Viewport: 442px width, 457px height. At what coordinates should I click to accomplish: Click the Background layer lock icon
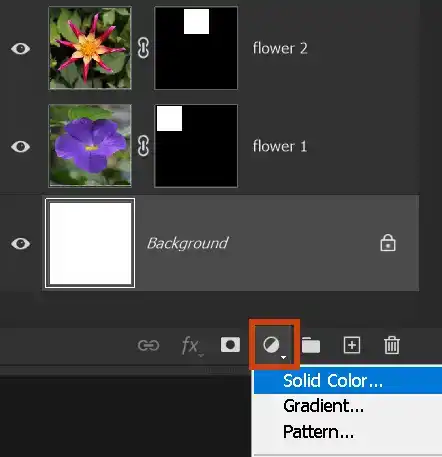(388, 243)
